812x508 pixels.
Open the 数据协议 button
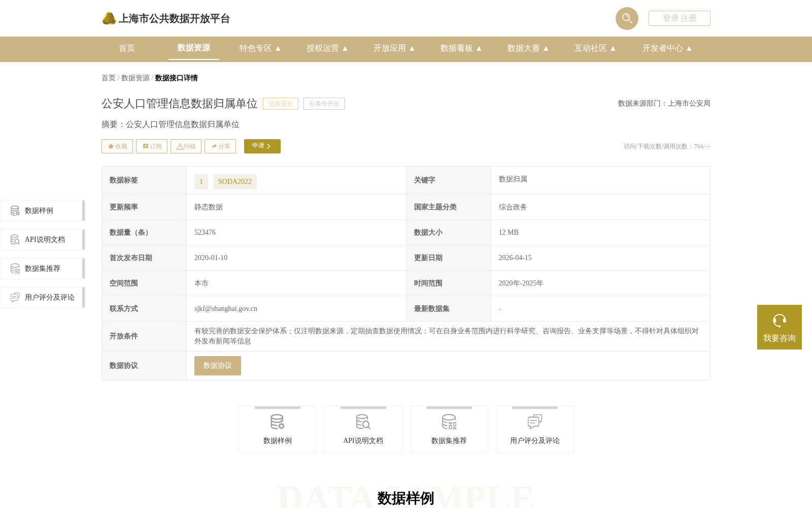(218, 366)
